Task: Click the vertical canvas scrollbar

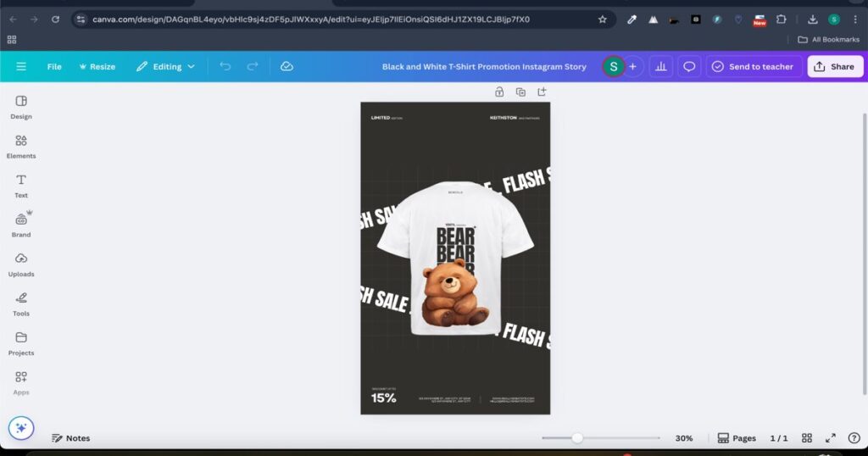Action: tap(864, 253)
